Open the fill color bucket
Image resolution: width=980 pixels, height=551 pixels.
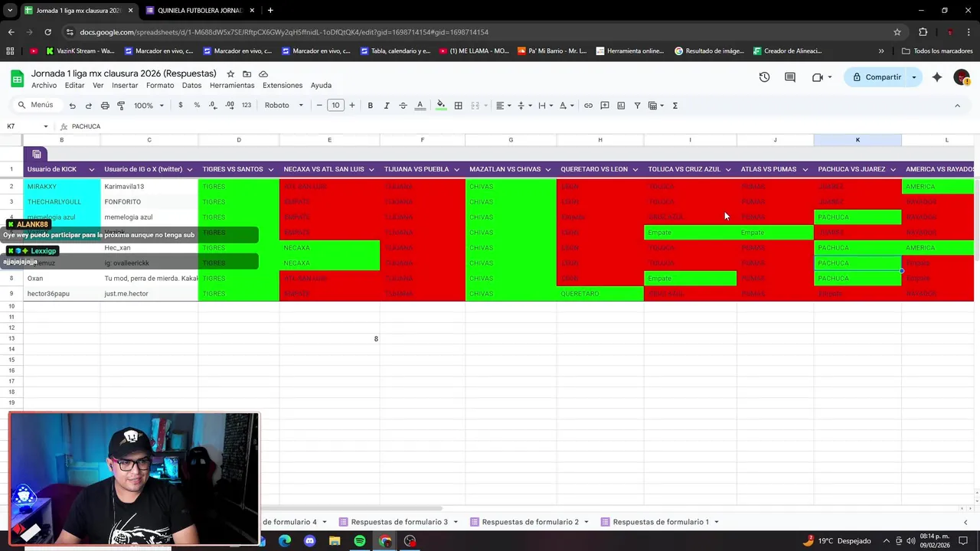coord(441,106)
